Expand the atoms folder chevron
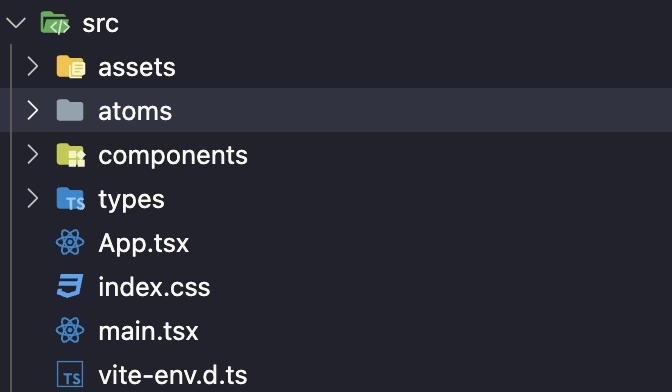 coord(33,111)
